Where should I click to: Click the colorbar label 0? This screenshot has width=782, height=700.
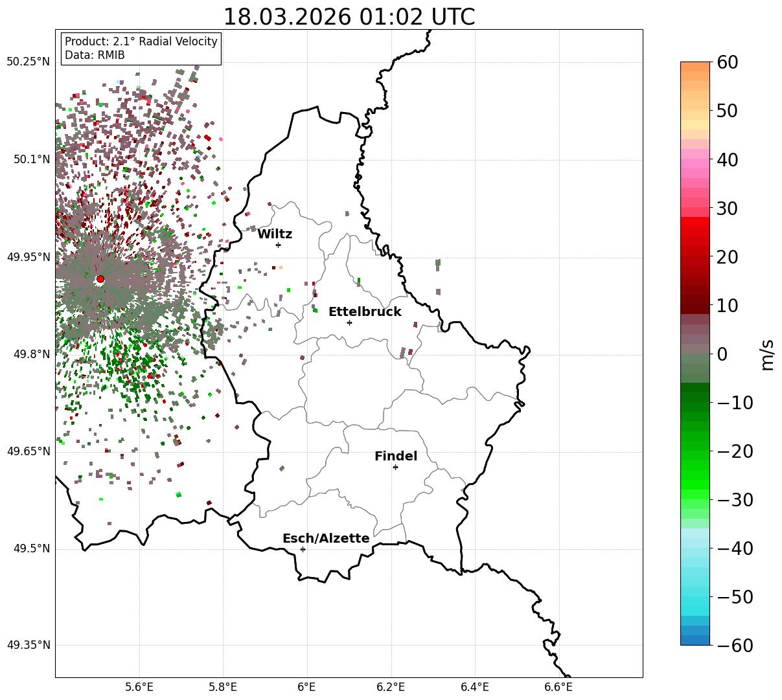point(722,354)
